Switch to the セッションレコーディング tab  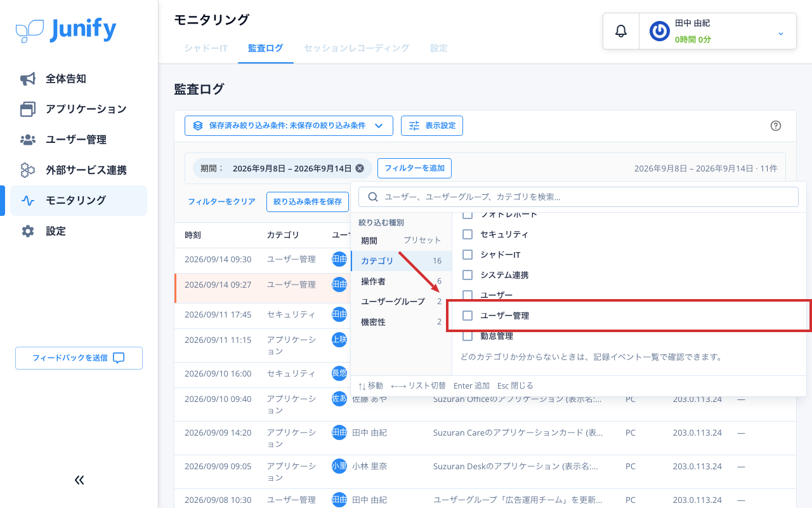tap(357, 48)
